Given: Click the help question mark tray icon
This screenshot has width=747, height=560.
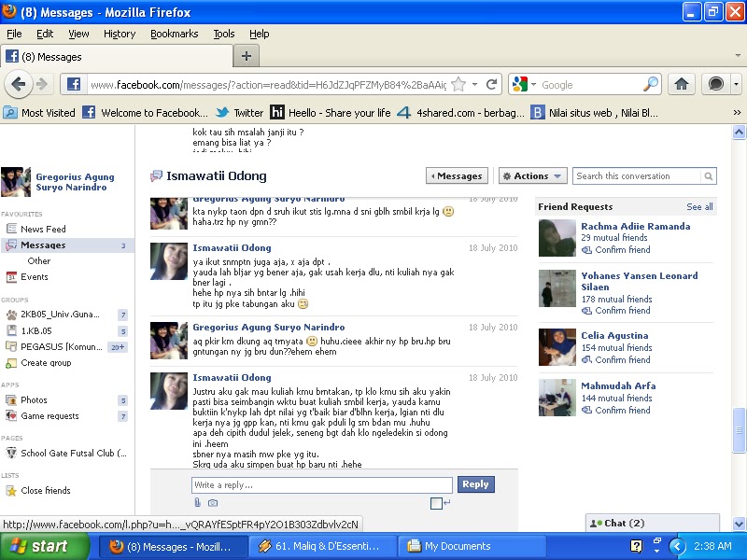Looking at the screenshot, I should point(636,546).
